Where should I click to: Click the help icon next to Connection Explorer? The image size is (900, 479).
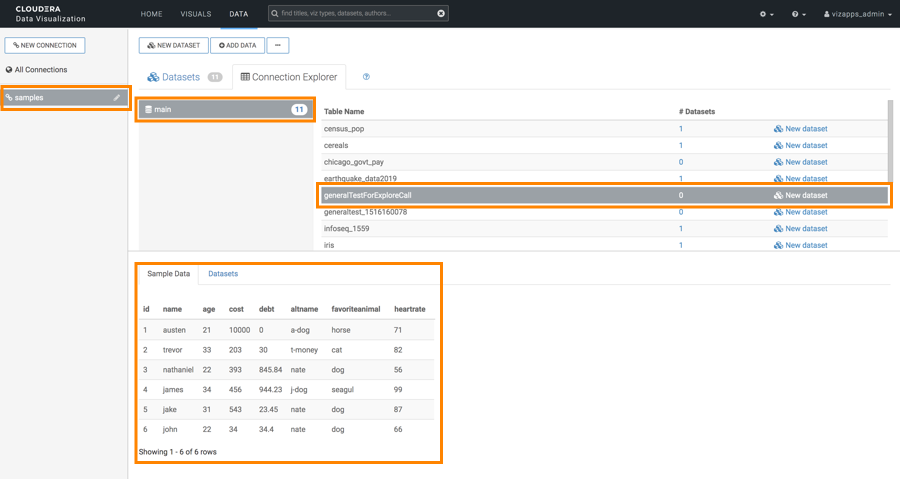click(x=366, y=77)
